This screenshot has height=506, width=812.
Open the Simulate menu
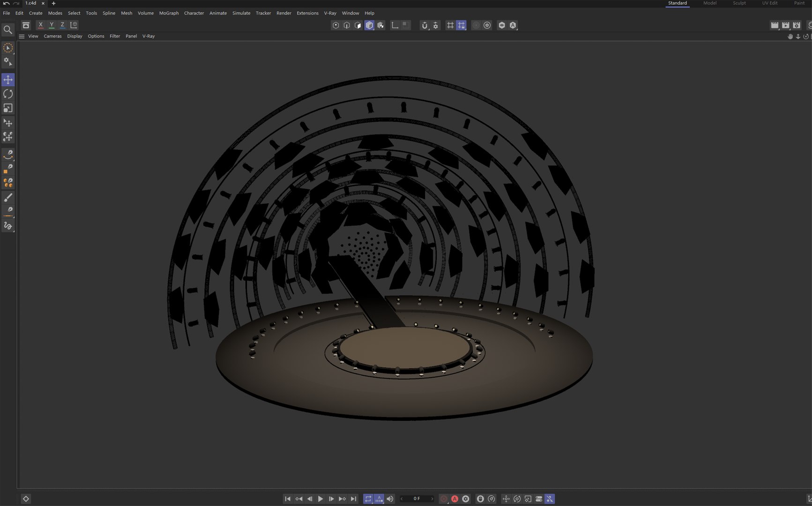[x=241, y=13]
